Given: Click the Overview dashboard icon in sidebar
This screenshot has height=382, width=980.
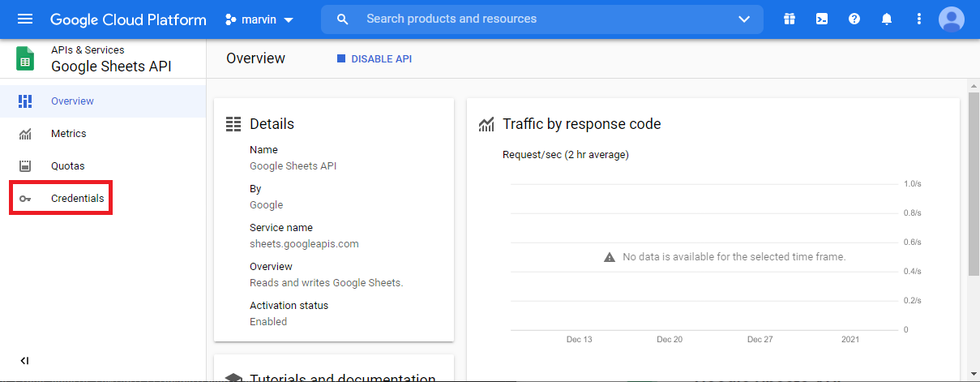Looking at the screenshot, I should [25, 101].
